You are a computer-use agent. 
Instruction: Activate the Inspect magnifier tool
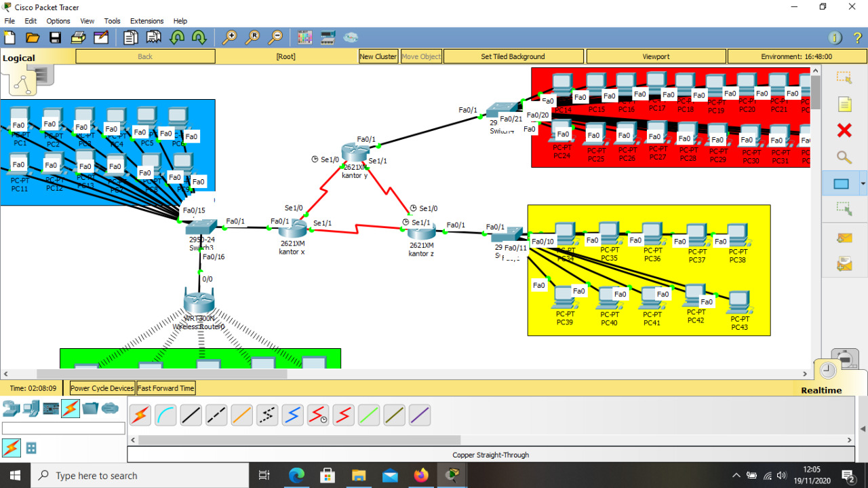[x=844, y=157]
